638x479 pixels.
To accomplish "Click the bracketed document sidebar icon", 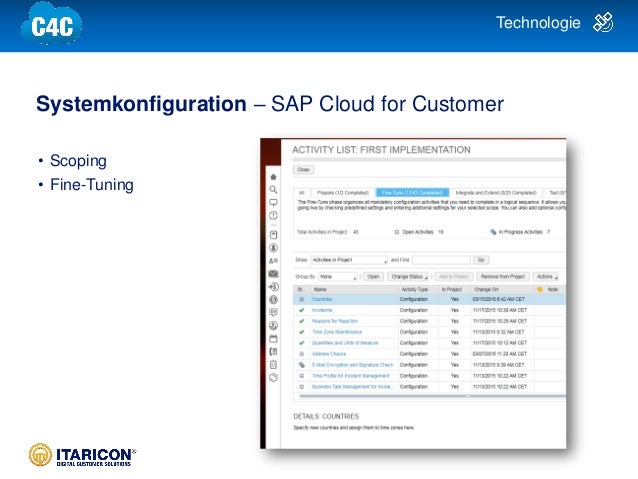I will pyautogui.click(x=273, y=352).
